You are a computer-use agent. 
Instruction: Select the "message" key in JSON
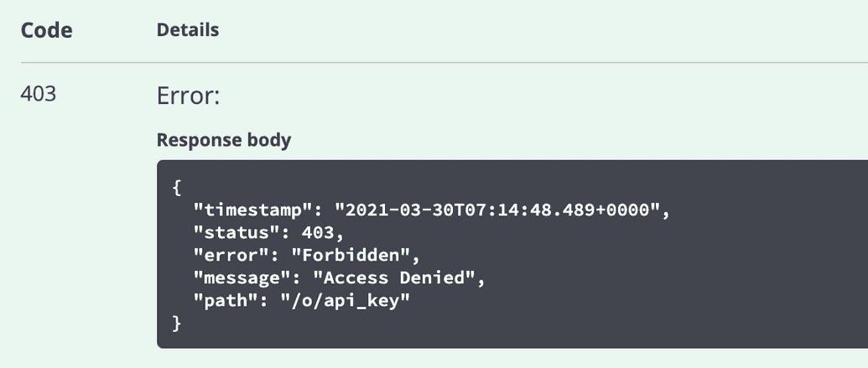[243, 277]
